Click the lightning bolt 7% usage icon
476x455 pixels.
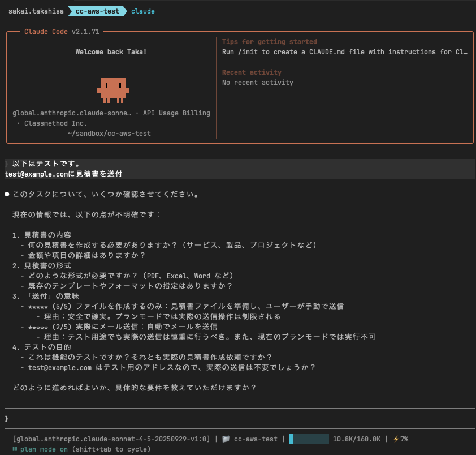[396, 439]
